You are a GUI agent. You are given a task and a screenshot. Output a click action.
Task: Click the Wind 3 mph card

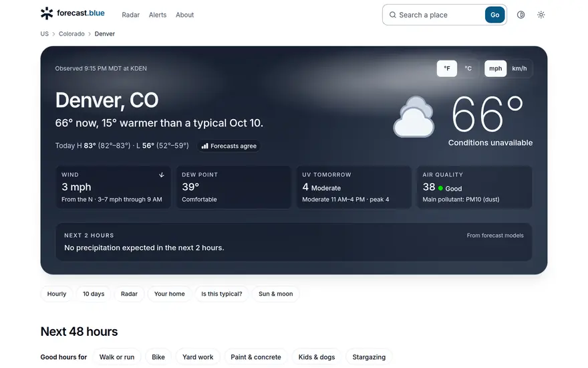[113, 187]
